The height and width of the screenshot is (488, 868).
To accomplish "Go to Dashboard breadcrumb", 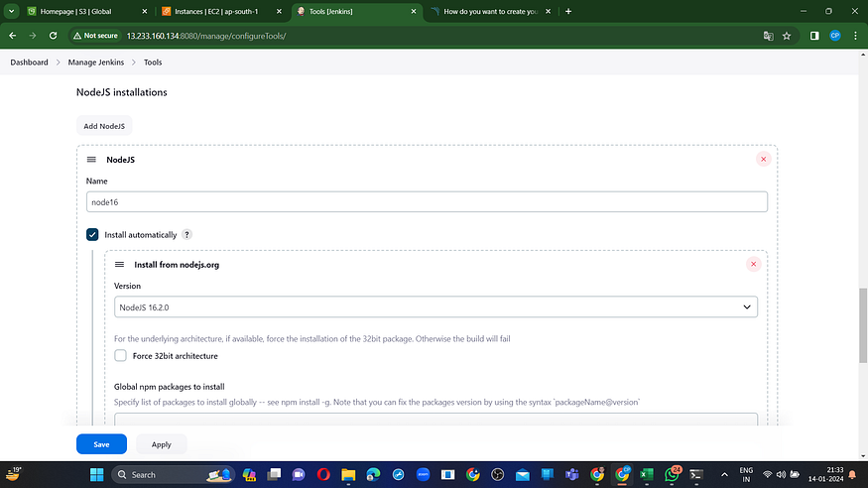I will coord(29,62).
